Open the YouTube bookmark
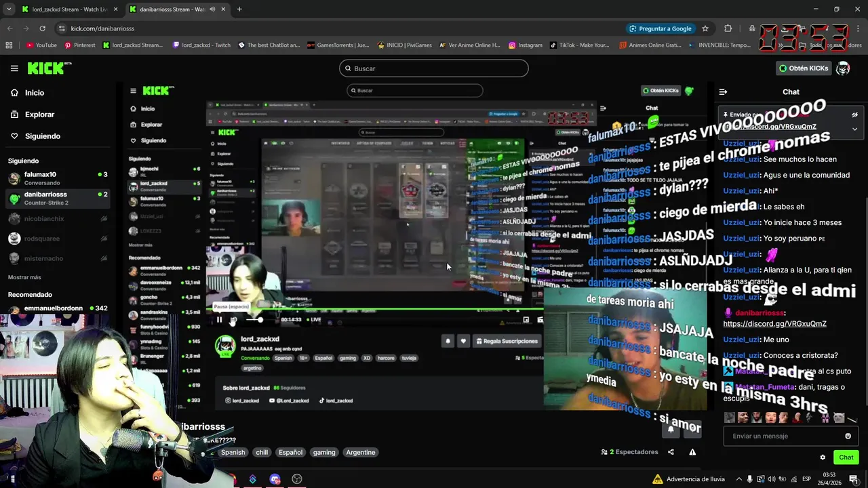This screenshot has height=488, width=868. point(41,45)
